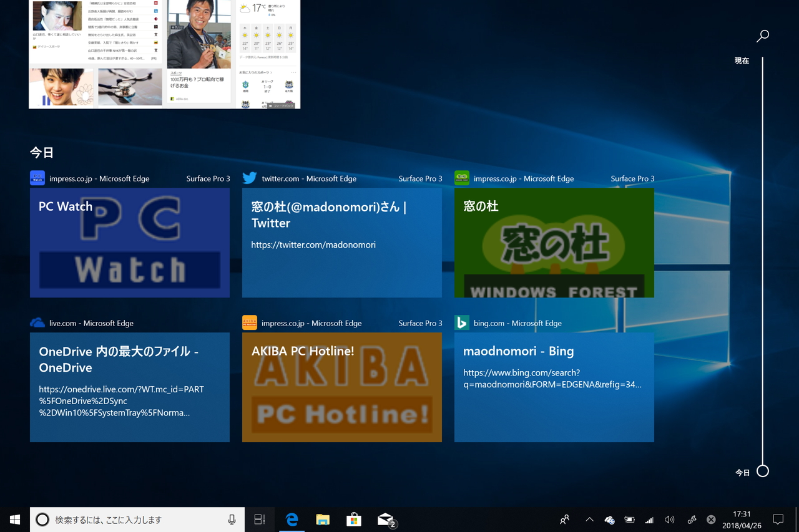This screenshot has height=532, width=799.
Task: Open the network signal icon
Action: (x=650, y=520)
